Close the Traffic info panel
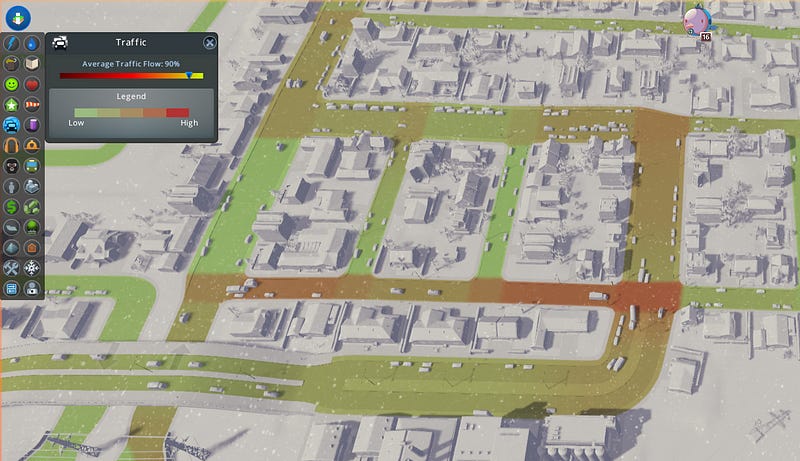 pos(209,42)
